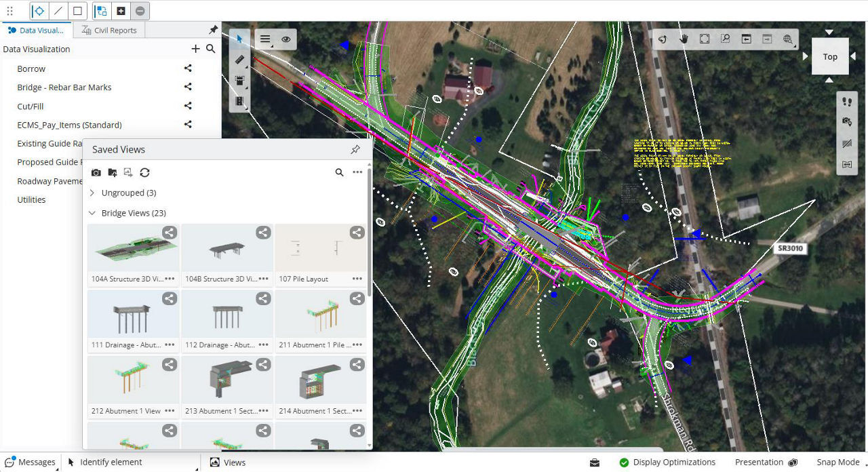Viewport: 868px width, 472px height.
Task: Create a new group in Saved Views
Action: (113, 172)
